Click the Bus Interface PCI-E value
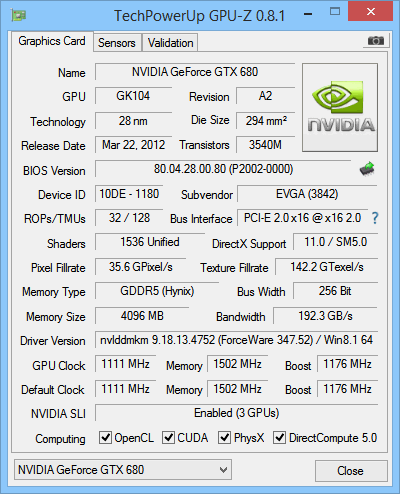Viewport: 400px width, 494px height. tap(303, 218)
